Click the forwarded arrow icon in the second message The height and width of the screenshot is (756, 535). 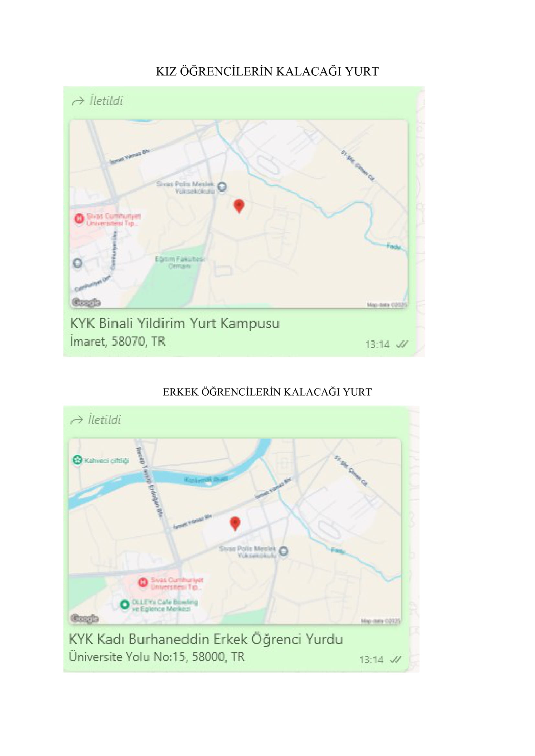pos(76,420)
